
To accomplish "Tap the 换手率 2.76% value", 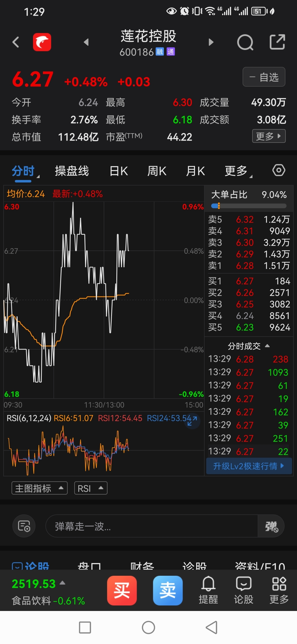I will 84,120.
